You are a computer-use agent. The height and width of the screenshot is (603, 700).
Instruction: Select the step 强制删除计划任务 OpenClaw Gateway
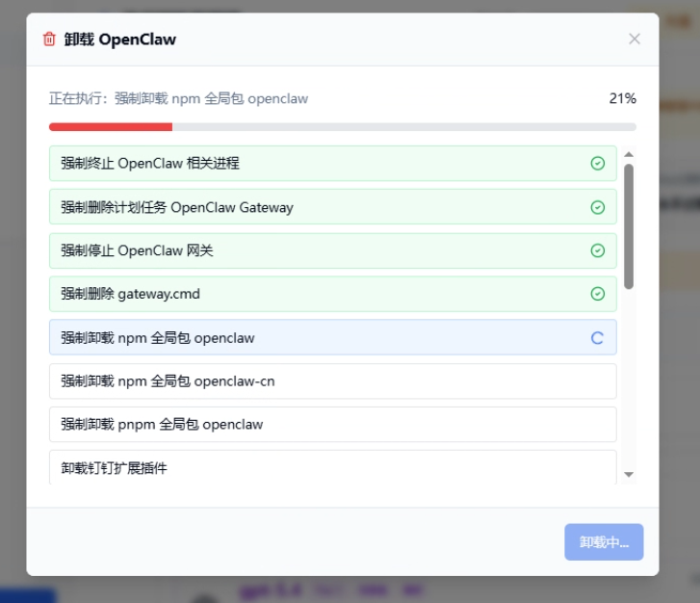[x=332, y=207]
